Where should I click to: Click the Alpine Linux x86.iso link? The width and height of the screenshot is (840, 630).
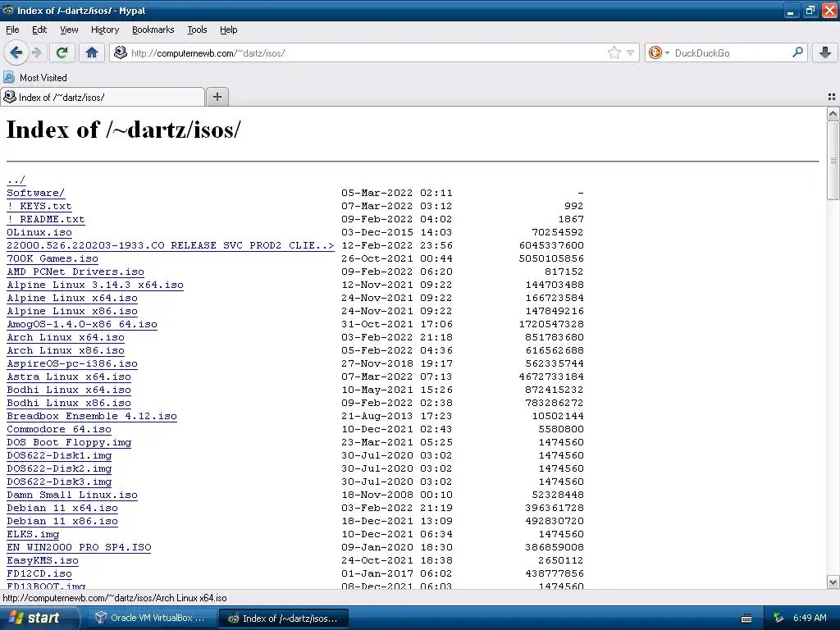click(x=72, y=311)
